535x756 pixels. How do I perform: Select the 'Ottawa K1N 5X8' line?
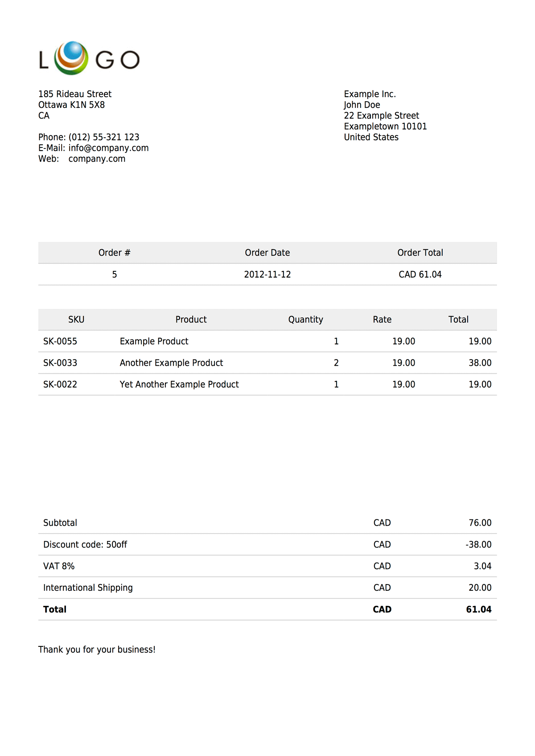[71, 105]
